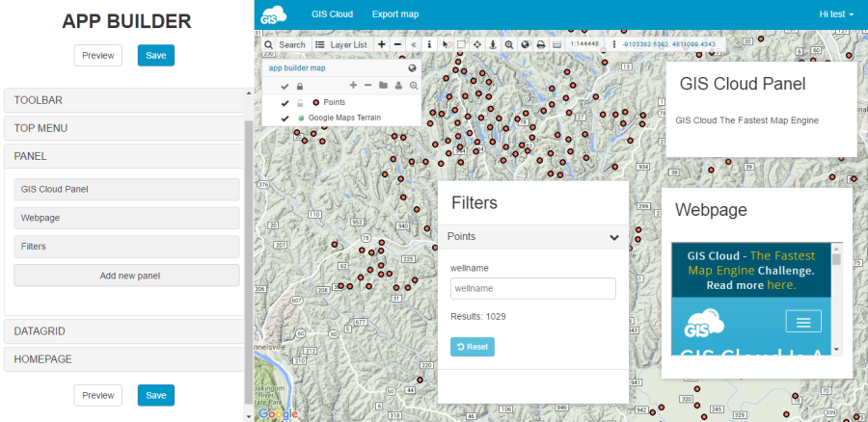
Task: Add a layer with layer list plus icon
Action: (x=354, y=86)
